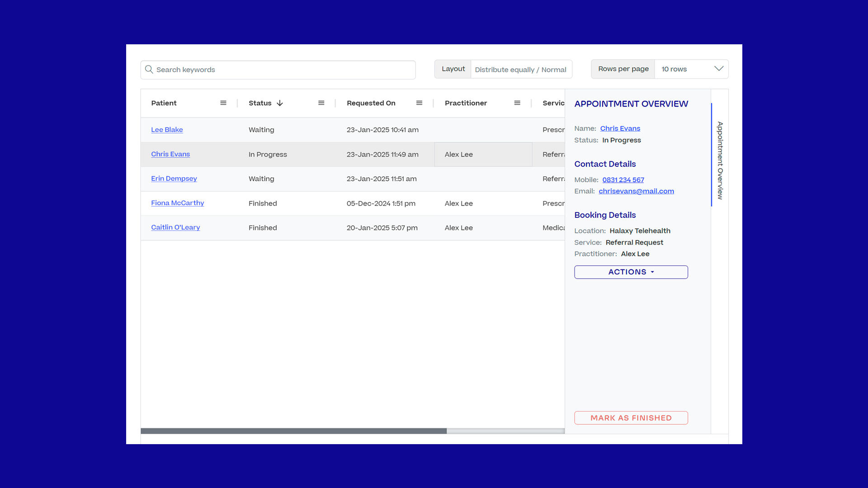
Task: Select Waiting status in Lee Blake row
Action: tap(261, 130)
